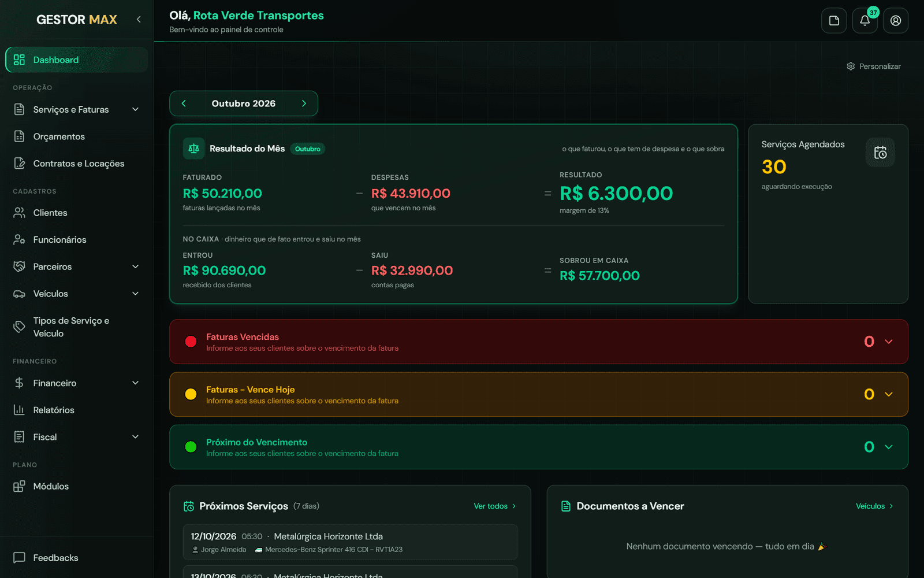Click the Funcionários icon
924x578 pixels.
click(19, 239)
